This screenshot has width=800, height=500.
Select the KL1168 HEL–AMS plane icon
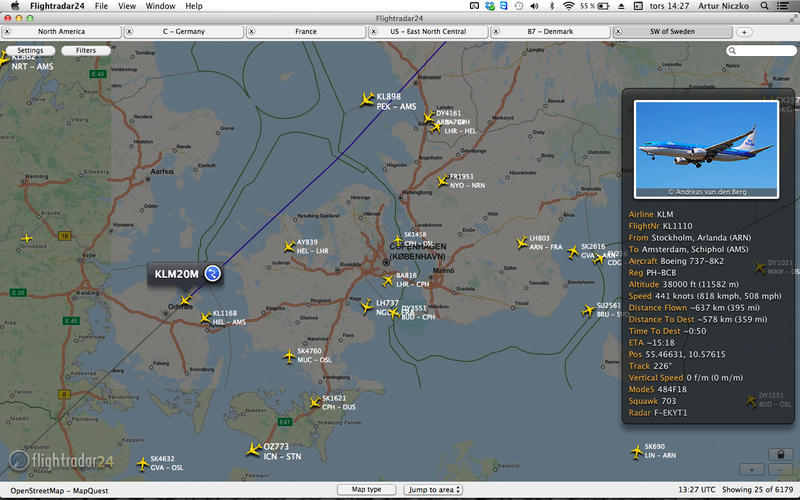(205, 318)
